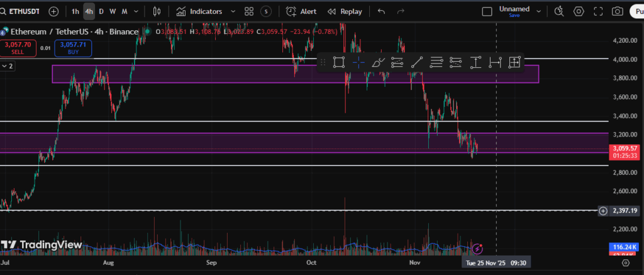Select the price range measuring tool
Viewport: 644px width, 275px height.
[475, 62]
